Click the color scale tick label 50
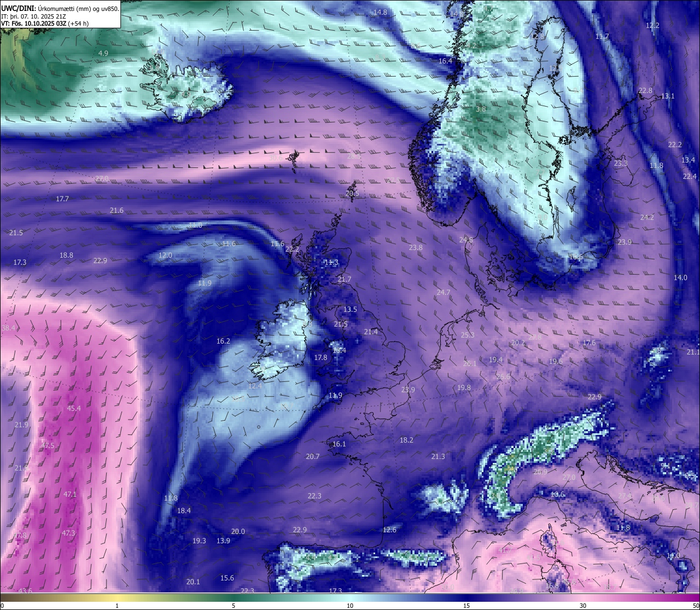 696,606
